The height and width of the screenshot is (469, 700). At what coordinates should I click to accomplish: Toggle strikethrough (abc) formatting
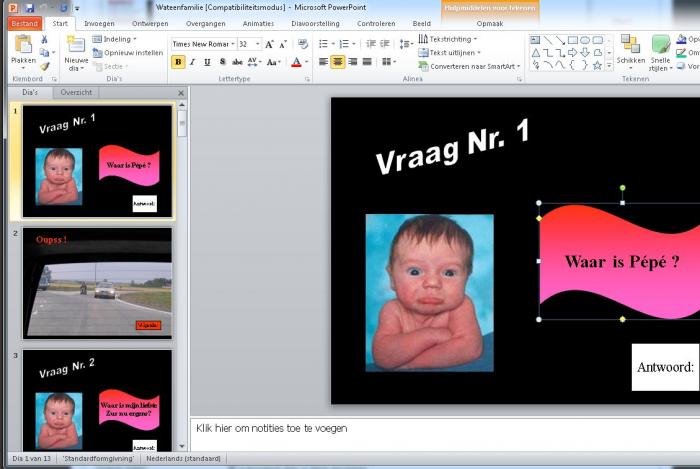click(x=237, y=62)
